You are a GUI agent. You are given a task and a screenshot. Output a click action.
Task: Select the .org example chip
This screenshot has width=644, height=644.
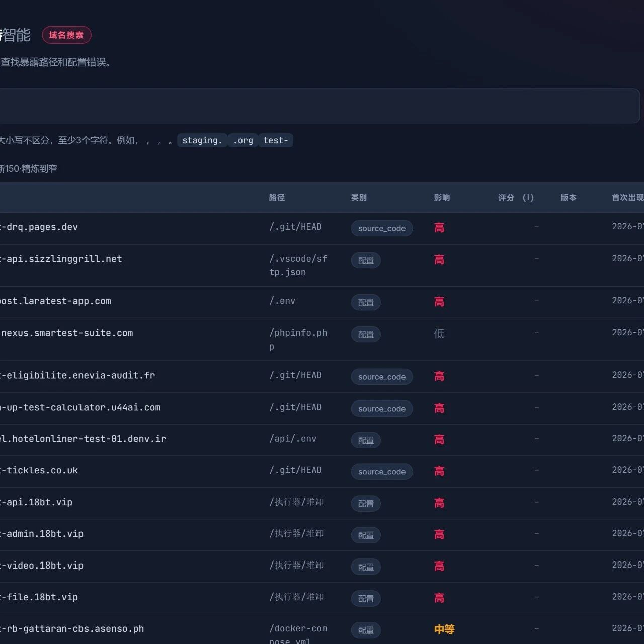(x=243, y=140)
